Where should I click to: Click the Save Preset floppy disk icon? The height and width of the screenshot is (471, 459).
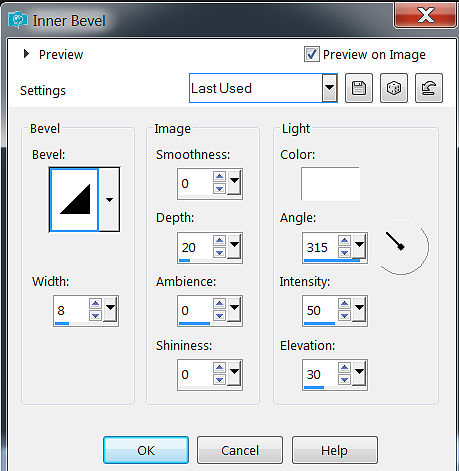359,88
